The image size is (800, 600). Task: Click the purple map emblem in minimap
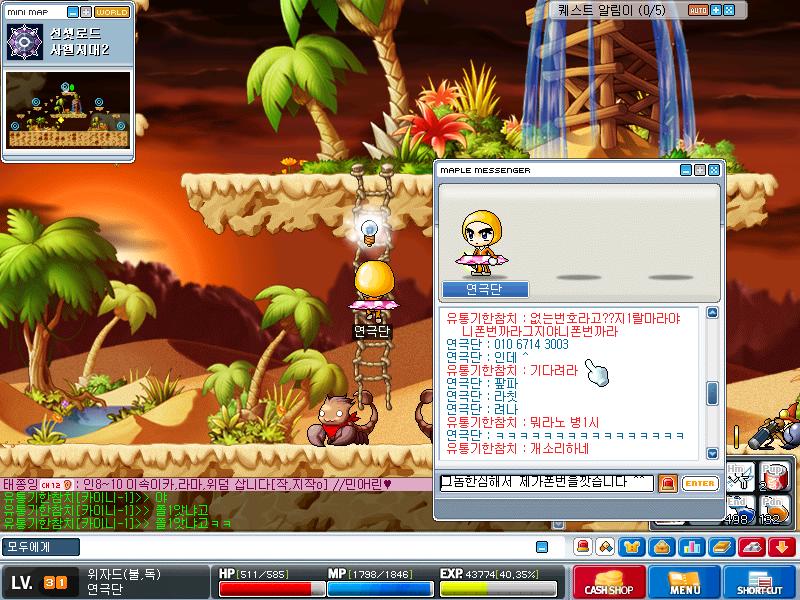click(24, 42)
